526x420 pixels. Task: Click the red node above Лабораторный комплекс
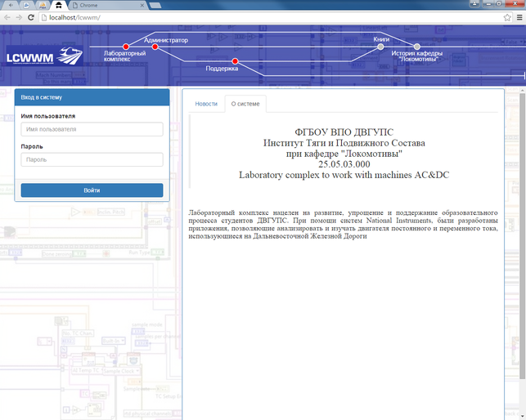126,47
